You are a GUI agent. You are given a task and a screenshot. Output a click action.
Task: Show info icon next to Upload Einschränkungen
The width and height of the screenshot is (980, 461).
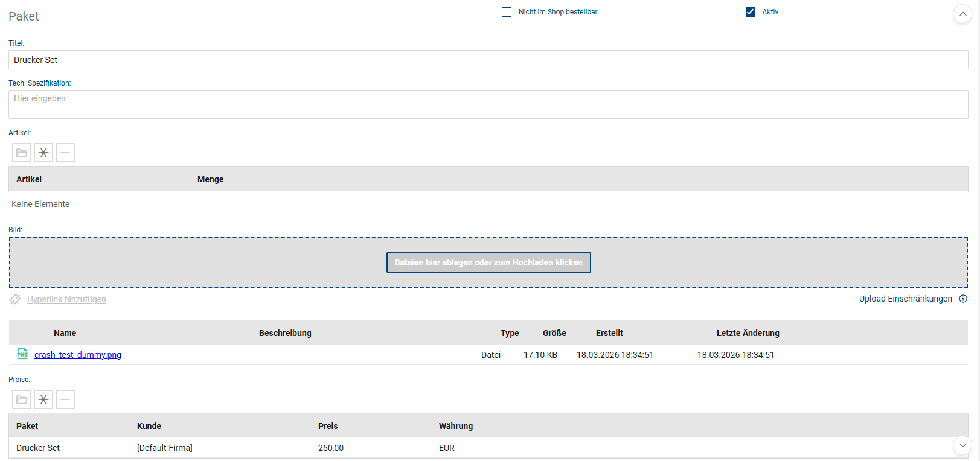(963, 299)
